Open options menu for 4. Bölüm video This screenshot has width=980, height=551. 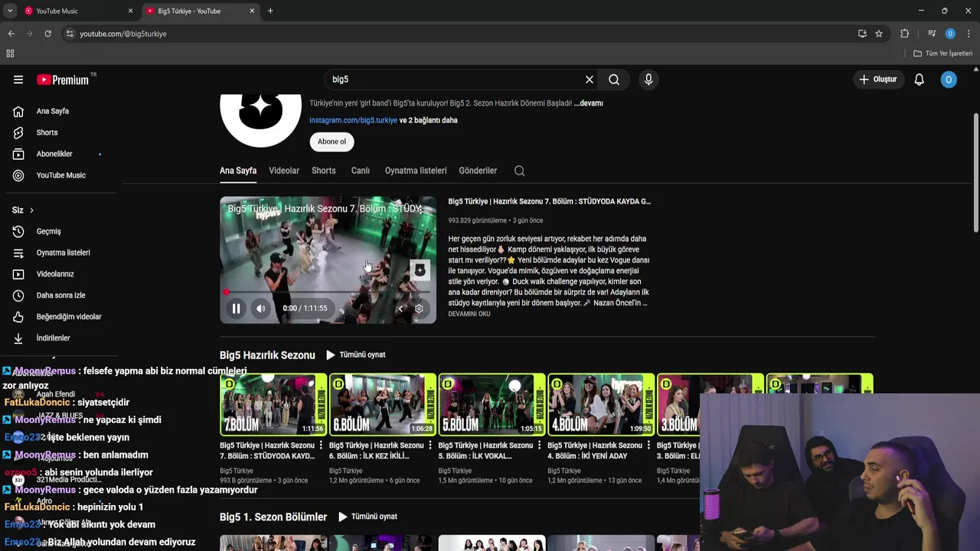point(648,445)
